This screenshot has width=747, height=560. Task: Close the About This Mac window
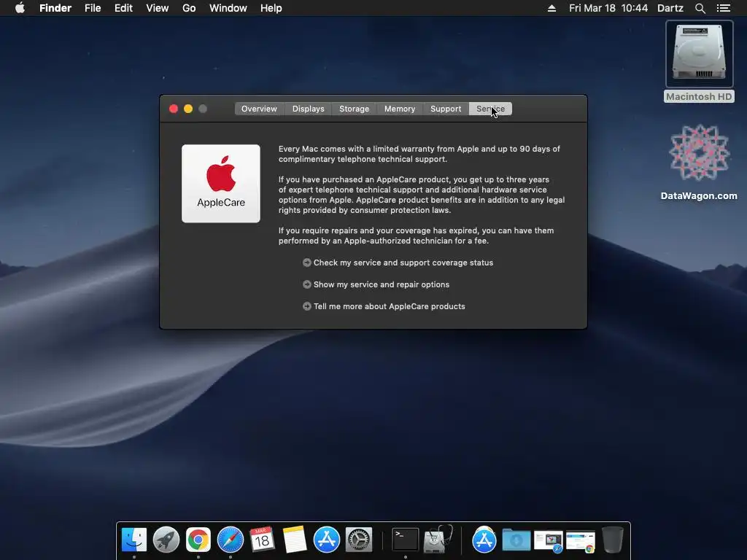(x=174, y=109)
